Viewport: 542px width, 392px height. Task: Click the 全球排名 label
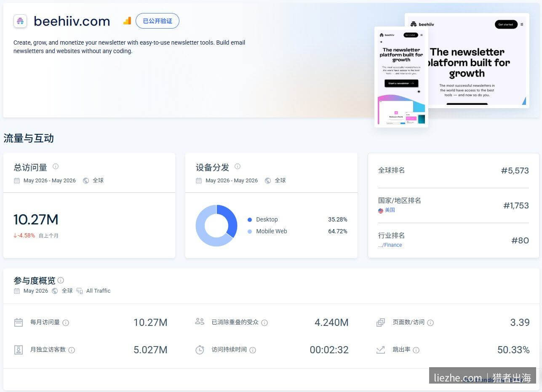[392, 170]
